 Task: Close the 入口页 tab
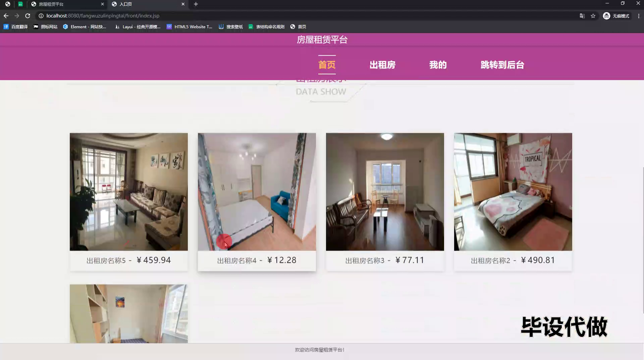pos(183,4)
